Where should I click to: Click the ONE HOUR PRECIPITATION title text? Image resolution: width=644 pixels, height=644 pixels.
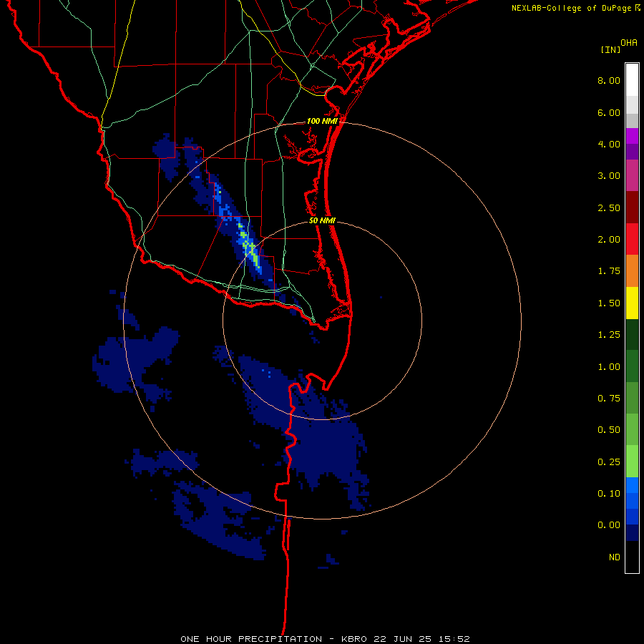pyautogui.click(x=251, y=639)
